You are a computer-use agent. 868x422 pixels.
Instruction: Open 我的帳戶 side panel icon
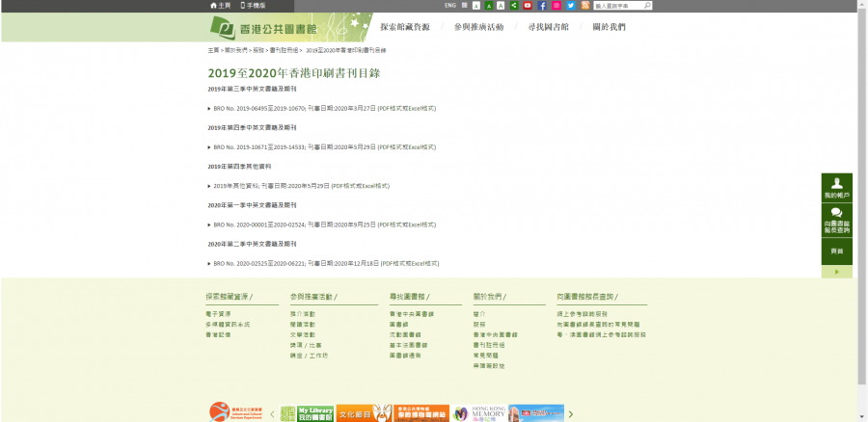(836, 188)
